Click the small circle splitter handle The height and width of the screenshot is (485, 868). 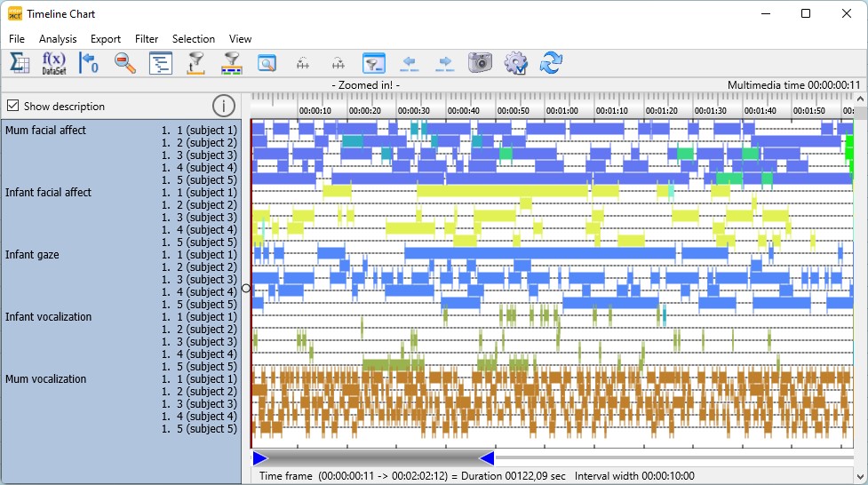click(246, 288)
